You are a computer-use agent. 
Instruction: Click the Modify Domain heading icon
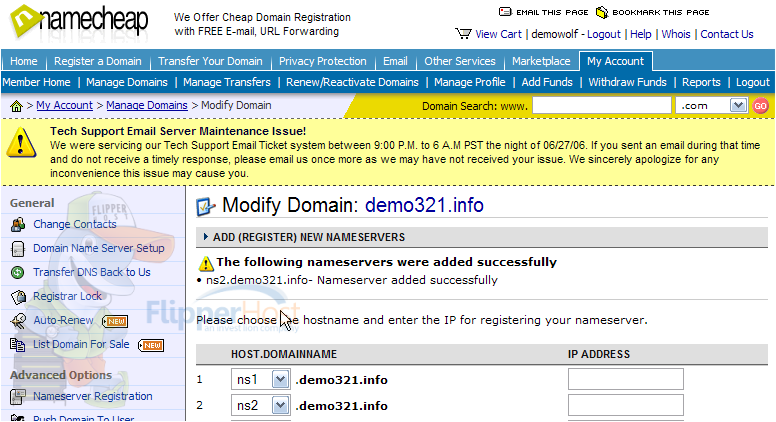pos(206,206)
